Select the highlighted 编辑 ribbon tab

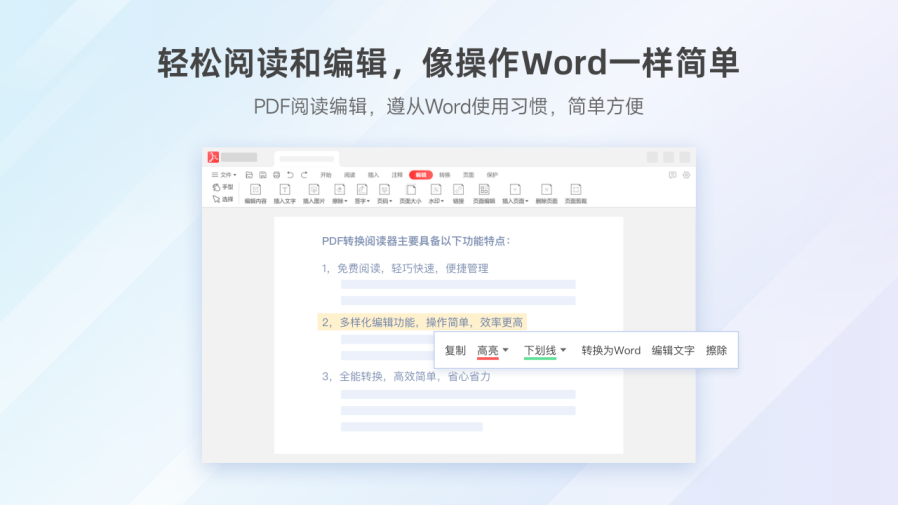pos(421,175)
